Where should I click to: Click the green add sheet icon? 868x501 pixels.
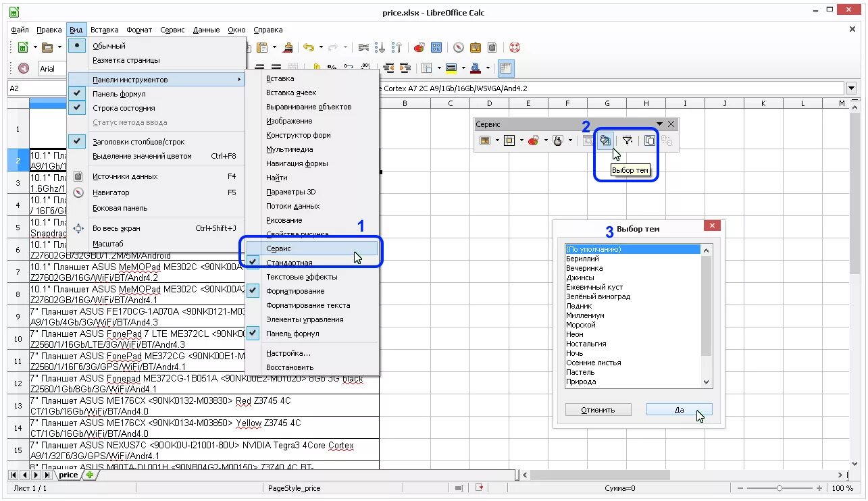coord(89,475)
